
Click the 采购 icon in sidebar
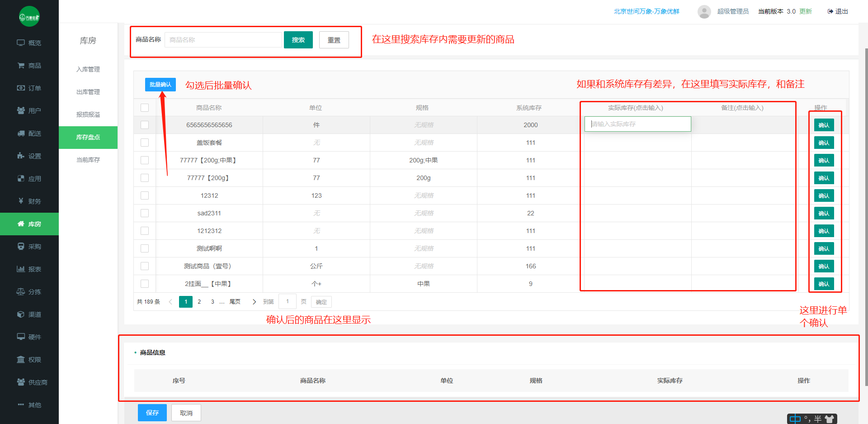pos(21,246)
